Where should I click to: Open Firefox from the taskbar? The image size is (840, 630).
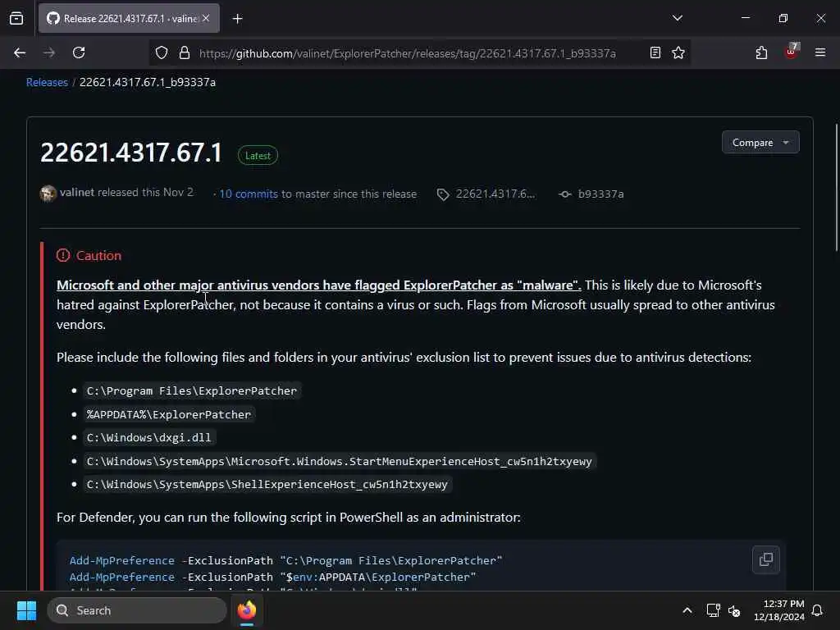coord(247,610)
